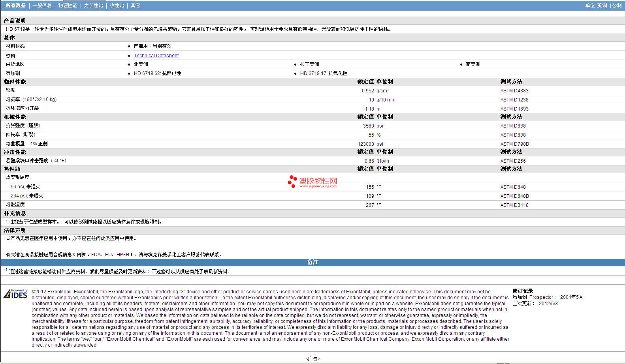The width and height of the screenshot is (625, 364).
Task: Open the 物理性能 tab
Action: 68,6
